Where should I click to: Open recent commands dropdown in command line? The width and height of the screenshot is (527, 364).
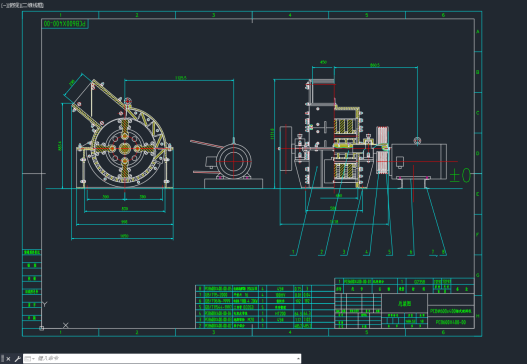point(30,359)
